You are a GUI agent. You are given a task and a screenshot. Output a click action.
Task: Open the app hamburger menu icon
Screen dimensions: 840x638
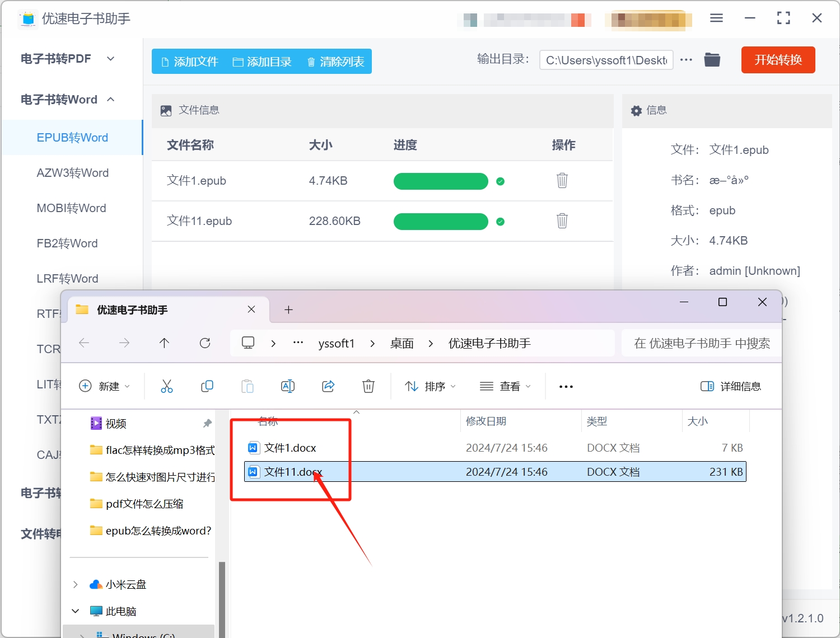[x=716, y=18]
